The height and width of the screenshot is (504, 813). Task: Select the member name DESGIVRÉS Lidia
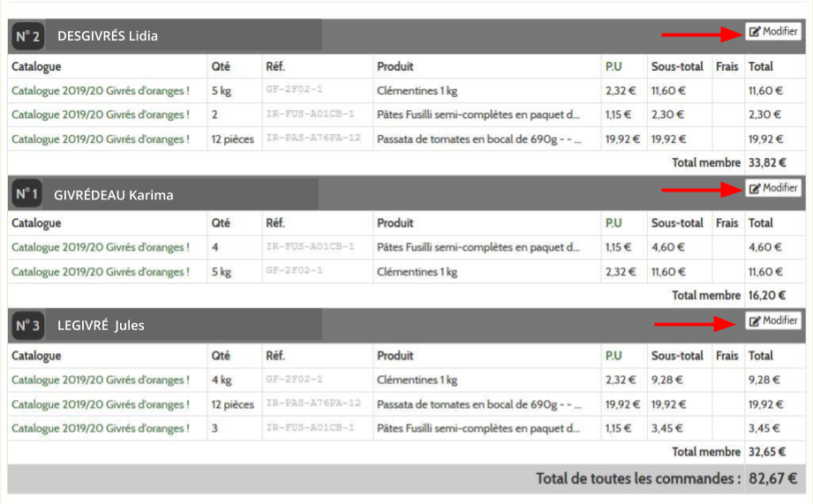pos(108,36)
